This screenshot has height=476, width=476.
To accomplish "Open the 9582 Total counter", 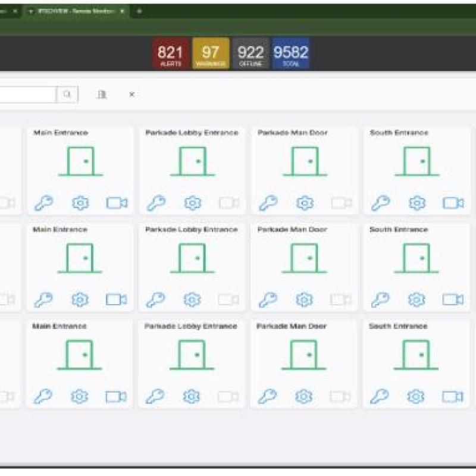I will tap(290, 54).
